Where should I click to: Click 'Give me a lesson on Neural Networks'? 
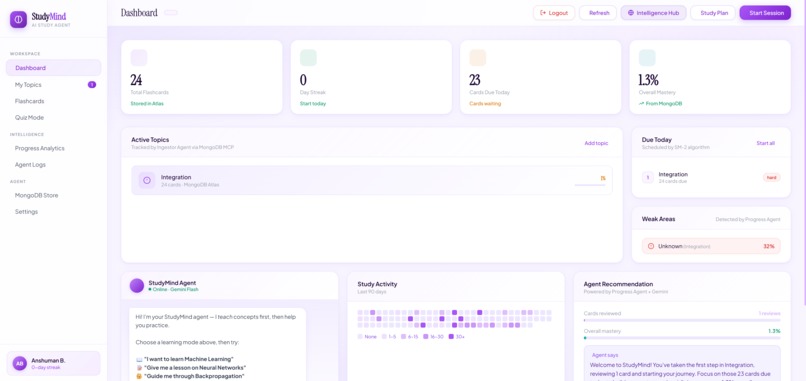(x=194, y=368)
